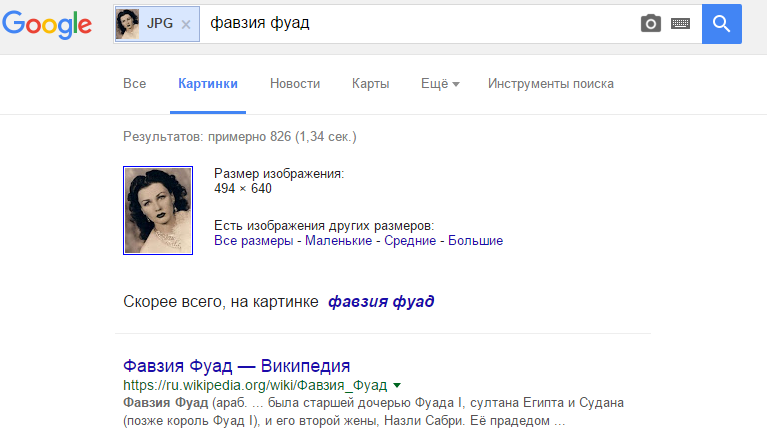The height and width of the screenshot is (441, 767).
Task: Expand the Ещё dropdown menu
Action: (x=440, y=84)
